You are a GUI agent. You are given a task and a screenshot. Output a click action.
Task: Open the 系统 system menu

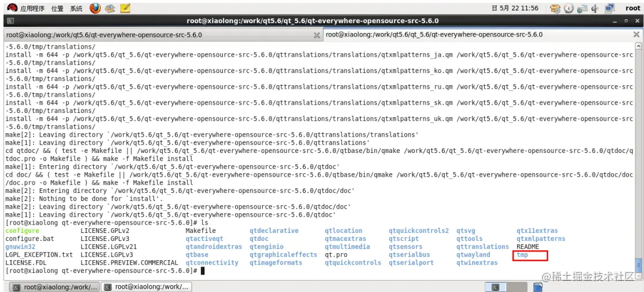click(x=76, y=8)
